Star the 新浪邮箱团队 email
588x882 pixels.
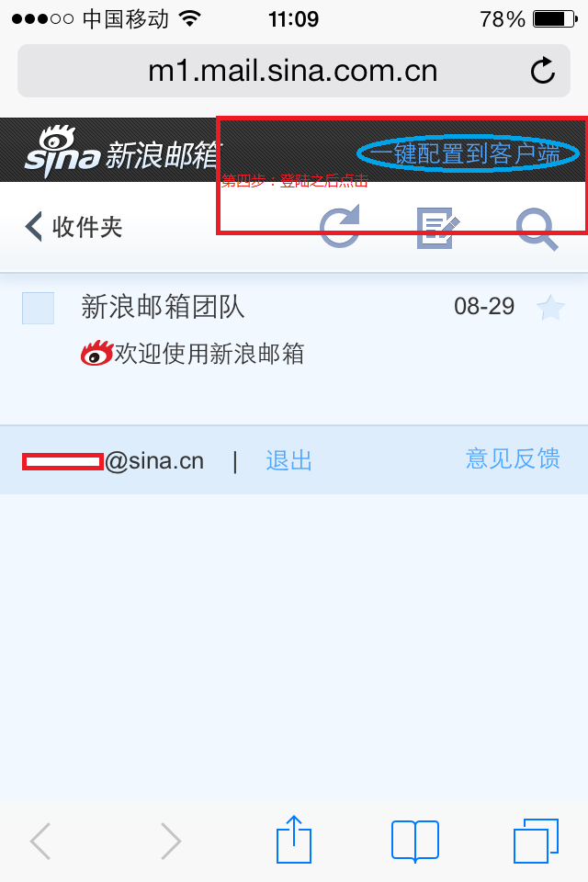[550, 308]
